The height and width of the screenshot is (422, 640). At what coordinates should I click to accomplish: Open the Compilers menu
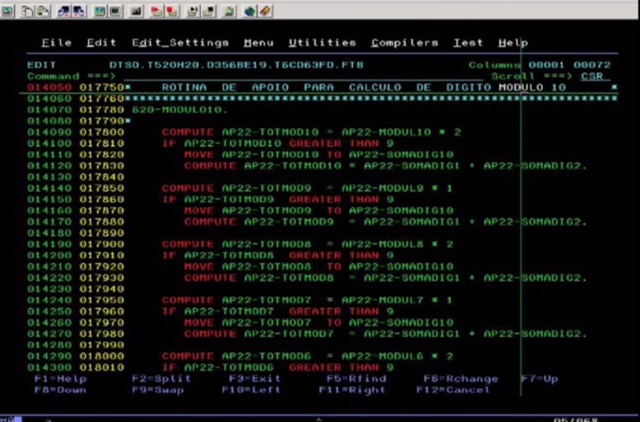click(x=404, y=43)
